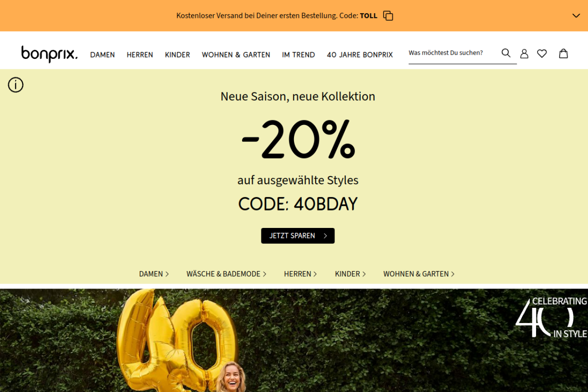Go to bonprix home logo
Viewport: 588px width, 392px height.
49,54
